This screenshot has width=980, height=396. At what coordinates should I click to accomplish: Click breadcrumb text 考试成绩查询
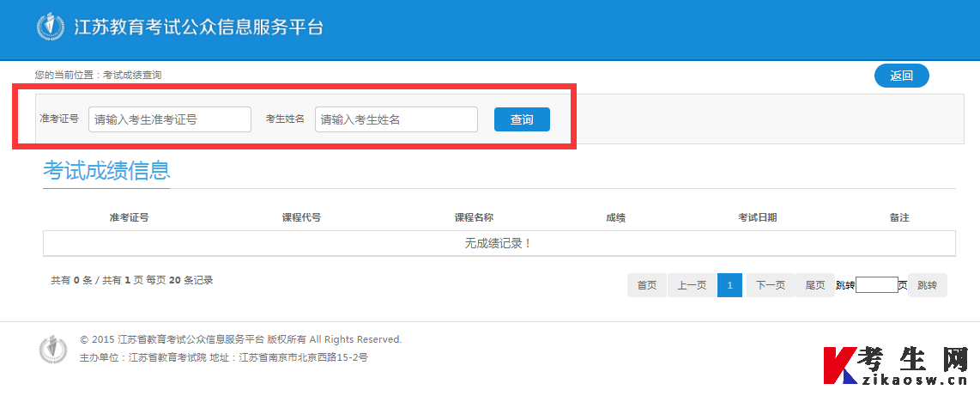coord(132,75)
